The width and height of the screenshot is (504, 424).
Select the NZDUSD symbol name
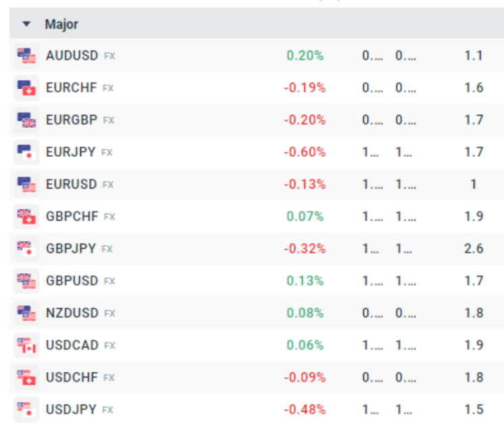coord(72,313)
